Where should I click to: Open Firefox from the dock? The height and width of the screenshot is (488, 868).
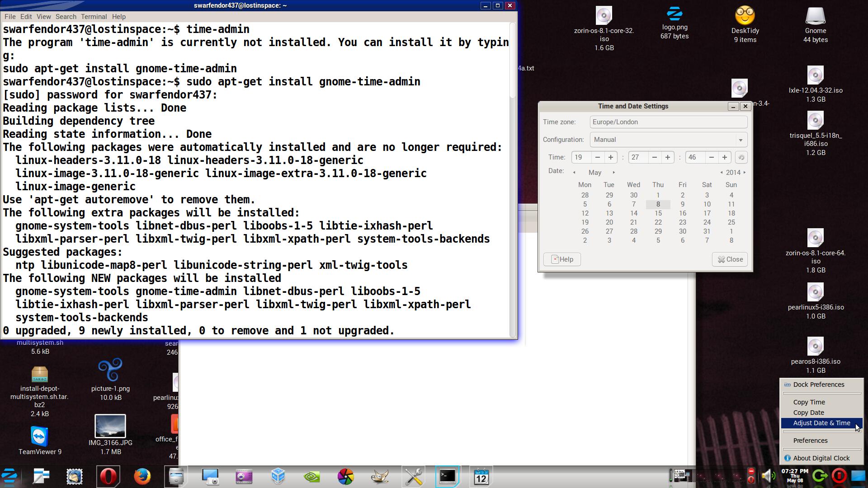point(142,476)
